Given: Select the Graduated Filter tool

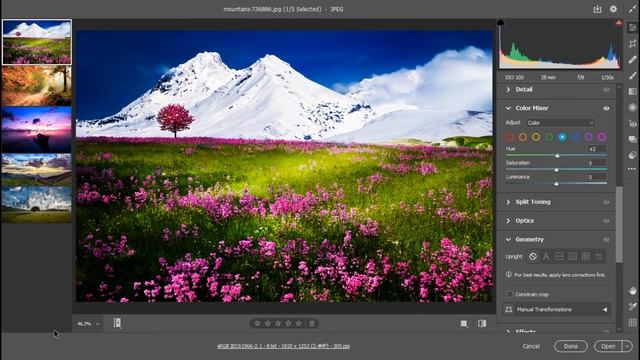Looking at the screenshot, I should (x=632, y=91).
